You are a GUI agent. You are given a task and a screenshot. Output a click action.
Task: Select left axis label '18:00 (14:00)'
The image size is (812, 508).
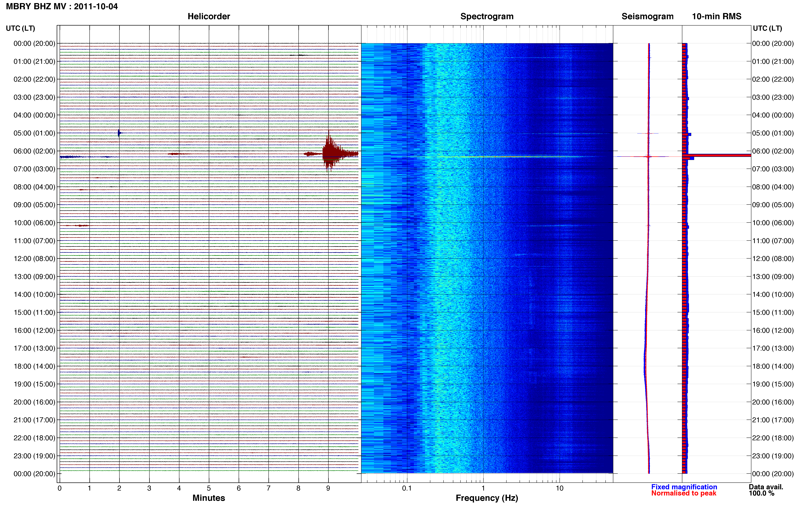point(34,366)
